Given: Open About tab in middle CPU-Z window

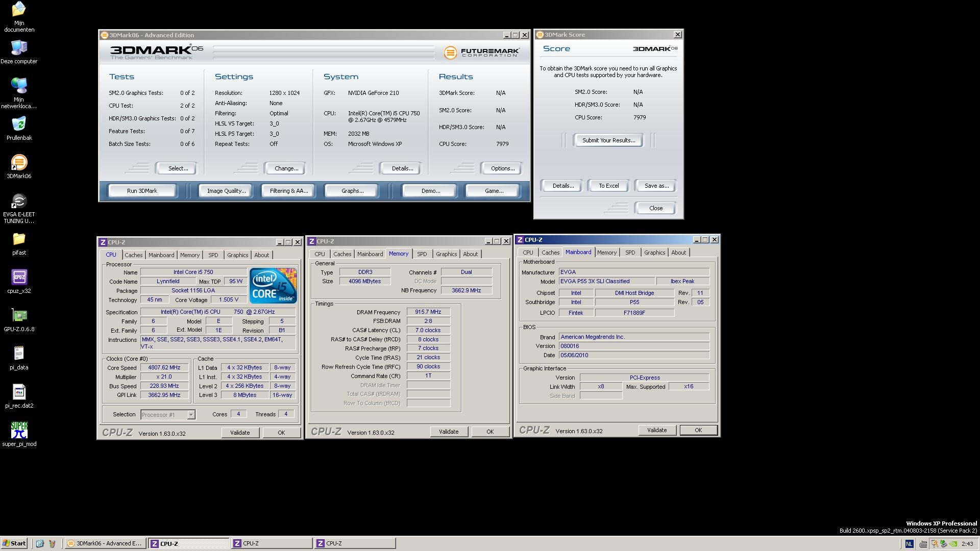Looking at the screenshot, I should click(x=470, y=254).
